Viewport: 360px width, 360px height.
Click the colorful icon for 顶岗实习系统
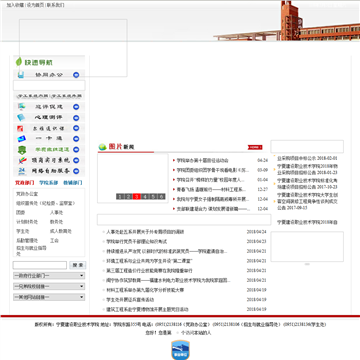[x=22, y=160]
